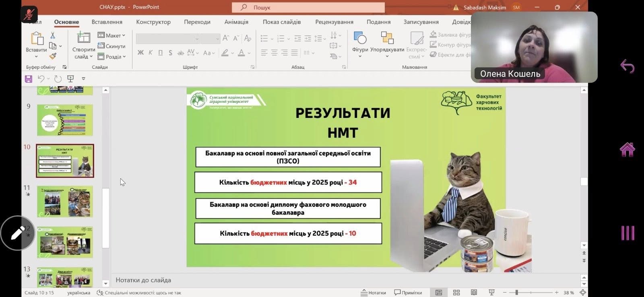Image resolution: width=644 pixels, height=297 pixels.
Task: Expand the Макет layout dropdown
Action: coord(111,35)
